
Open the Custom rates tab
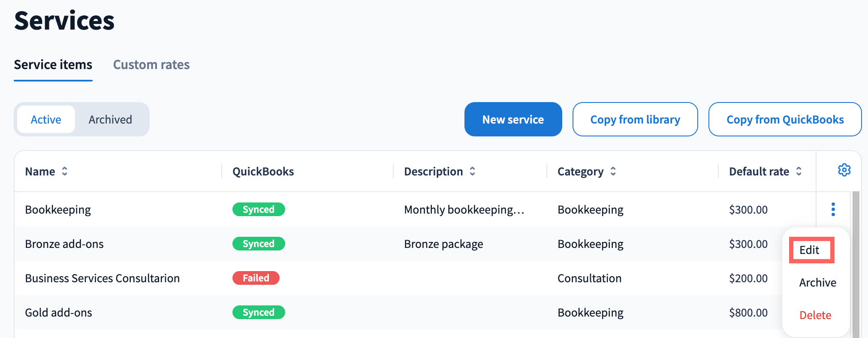151,65
